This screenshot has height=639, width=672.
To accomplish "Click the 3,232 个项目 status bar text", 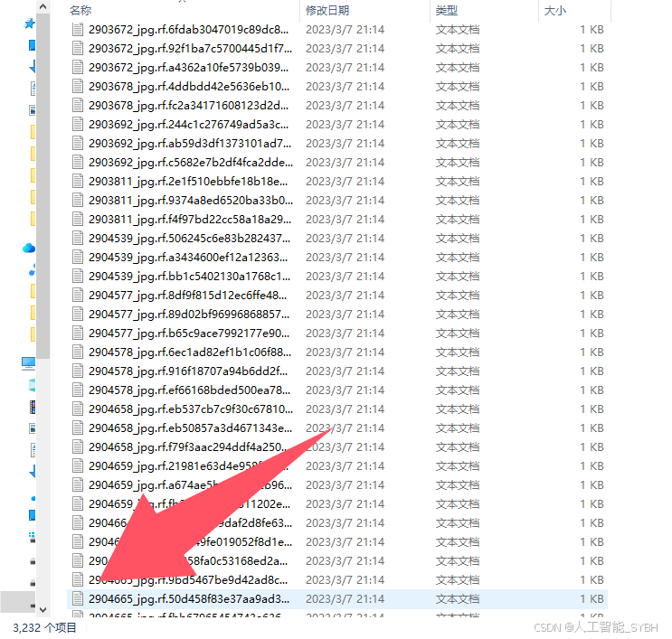I will pos(44,628).
